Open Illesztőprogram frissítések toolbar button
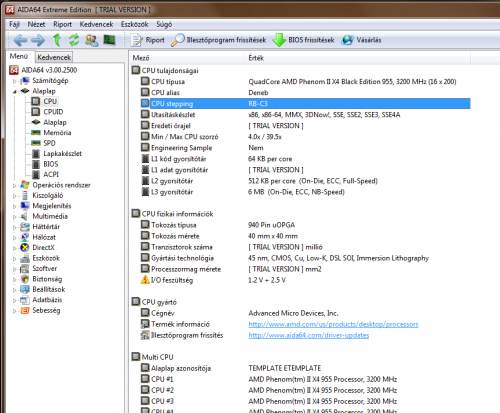The image size is (500, 413). point(219,40)
